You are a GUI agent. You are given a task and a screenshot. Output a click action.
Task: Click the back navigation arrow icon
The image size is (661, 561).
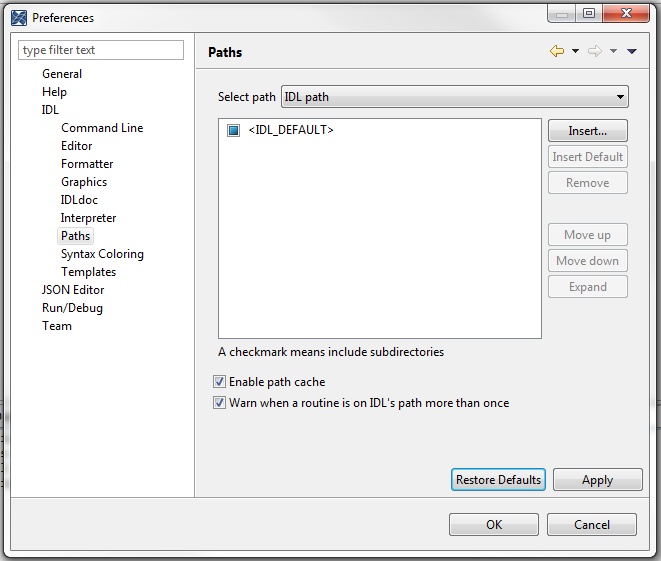click(557, 51)
